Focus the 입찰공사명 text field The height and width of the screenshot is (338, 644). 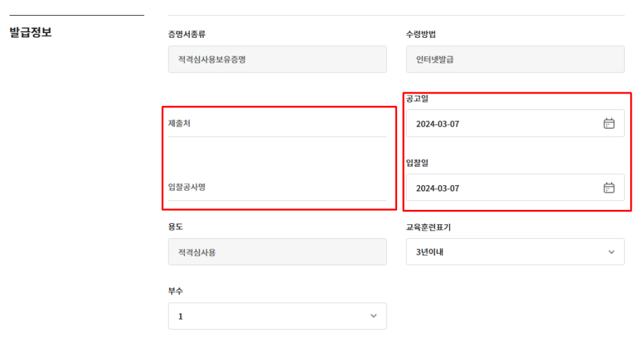[x=277, y=188]
